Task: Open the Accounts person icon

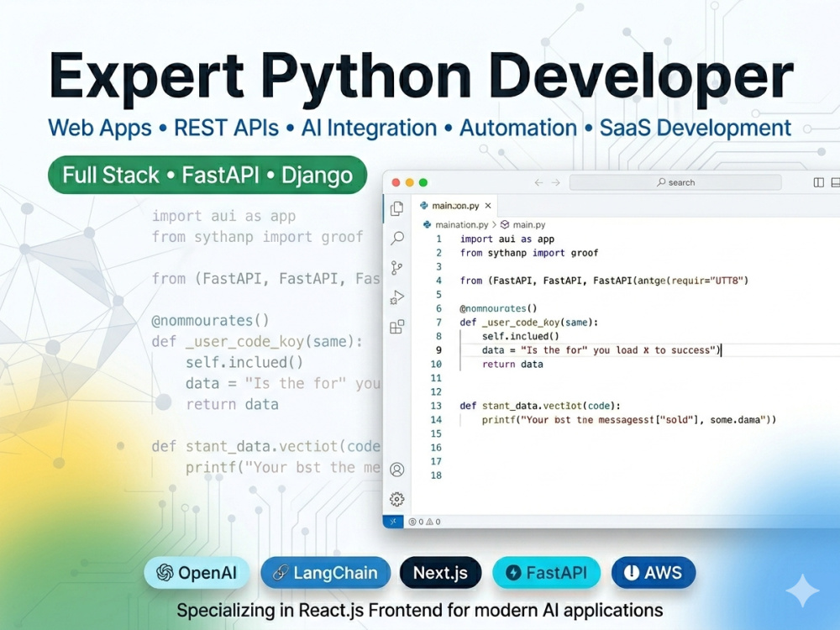Action: pos(397,470)
